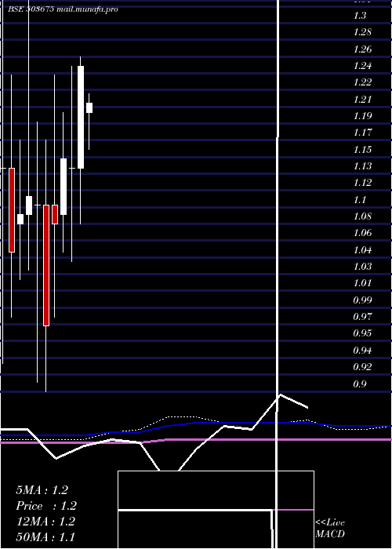This screenshot has height=549, width=392.
Task: Select the Price : 1.2 readout
Action: tap(46, 506)
